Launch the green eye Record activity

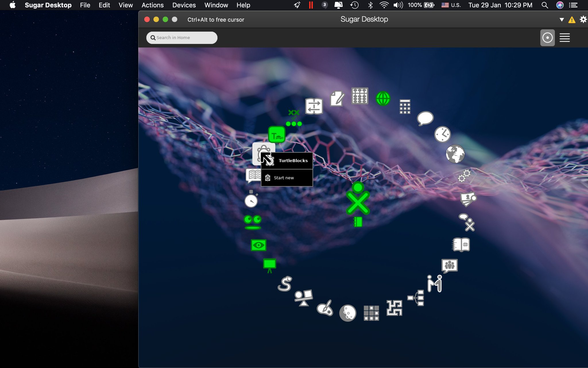tap(258, 245)
